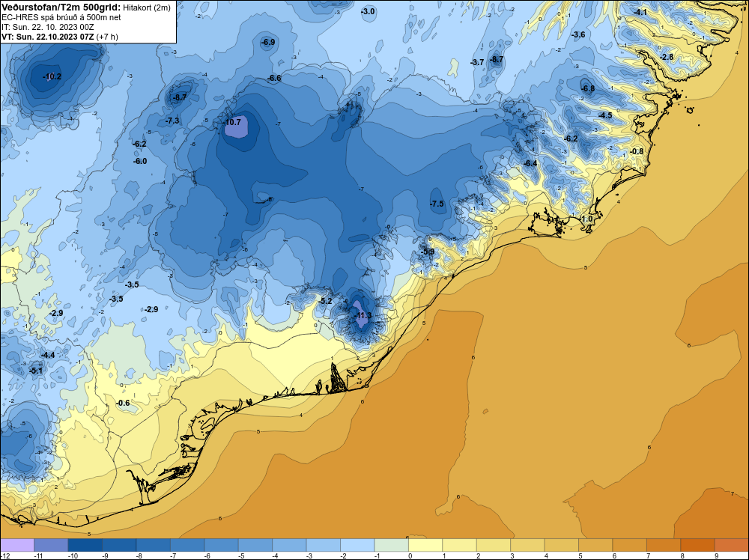
Task: Select the -11.3 coldest point label
Action: pyautogui.click(x=363, y=316)
